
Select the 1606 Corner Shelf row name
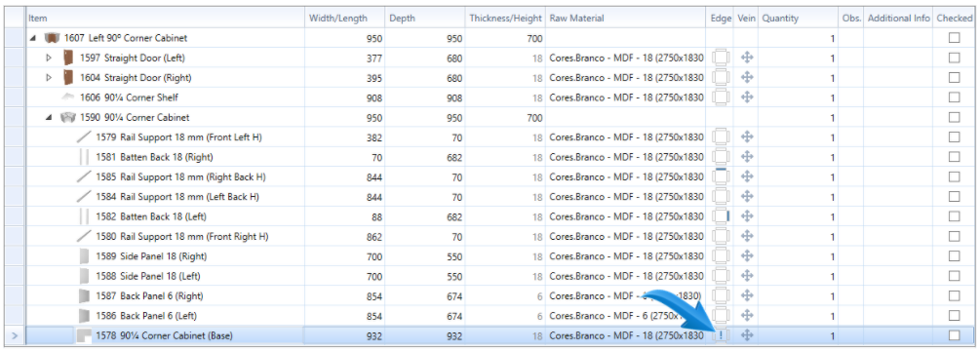(128, 97)
